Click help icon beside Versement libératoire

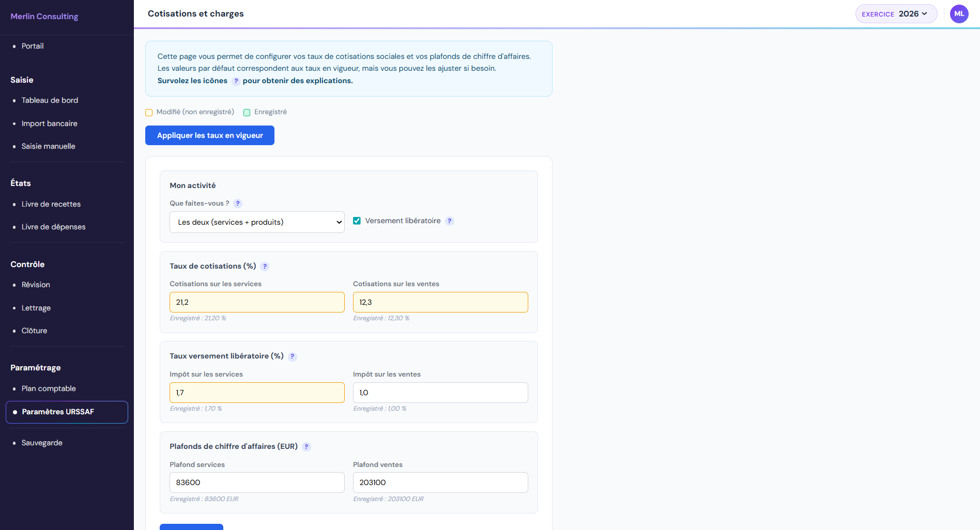click(450, 221)
